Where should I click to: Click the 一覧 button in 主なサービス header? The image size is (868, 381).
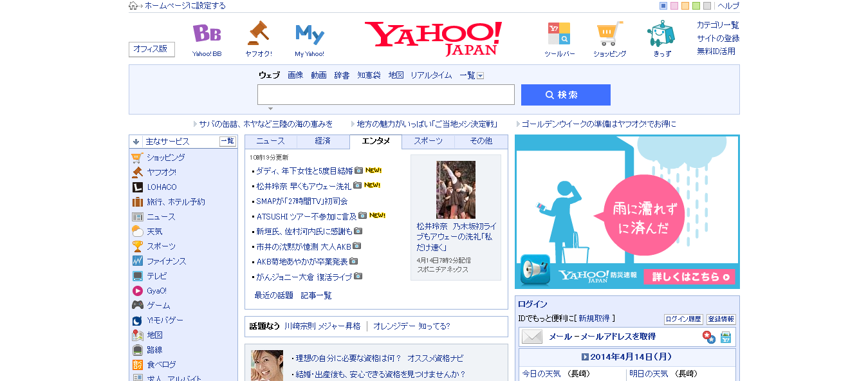point(228,142)
